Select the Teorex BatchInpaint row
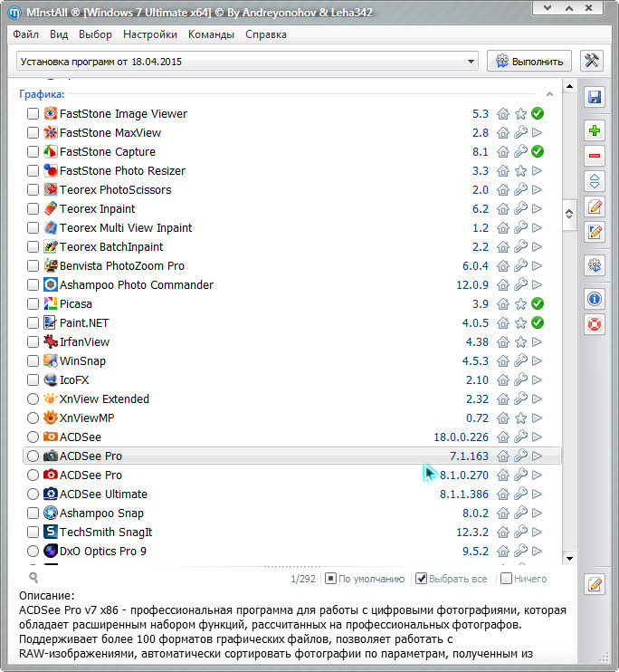Screen dimensions: 619x672 click(291, 247)
